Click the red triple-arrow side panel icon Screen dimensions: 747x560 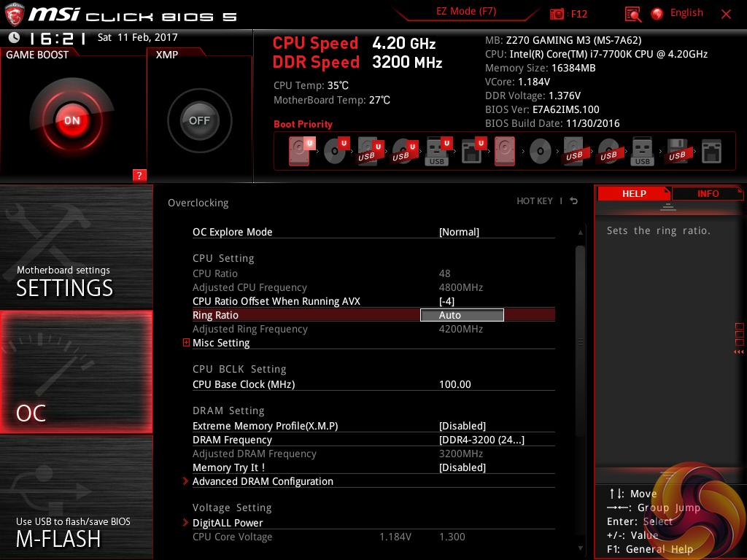738,352
